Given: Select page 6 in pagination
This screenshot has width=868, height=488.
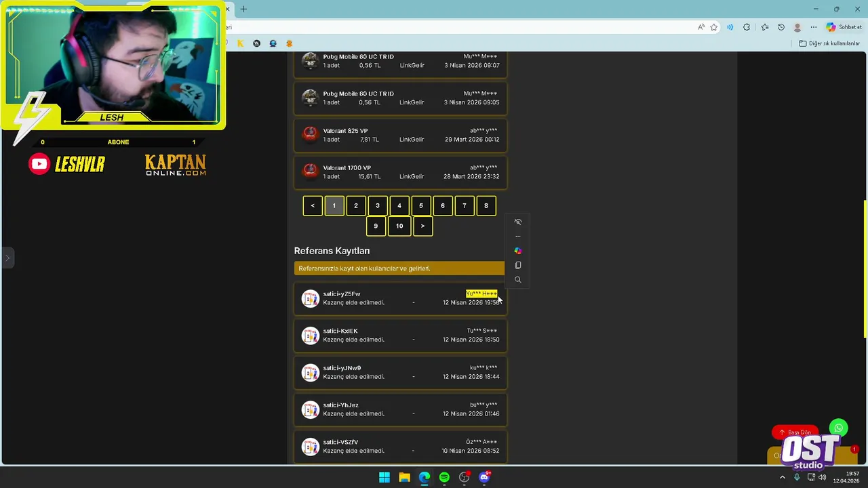Looking at the screenshot, I should (443, 205).
